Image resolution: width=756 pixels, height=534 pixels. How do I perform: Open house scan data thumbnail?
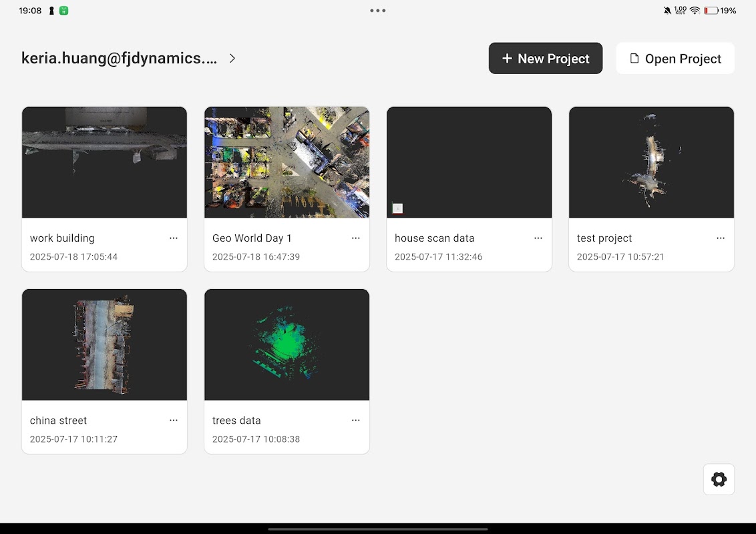(x=469, y=162)
